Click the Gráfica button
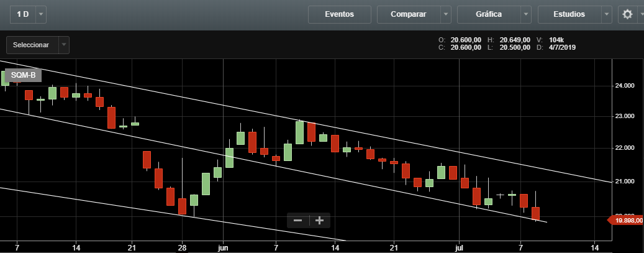644x253 pixels. click(x=489, y=14)
